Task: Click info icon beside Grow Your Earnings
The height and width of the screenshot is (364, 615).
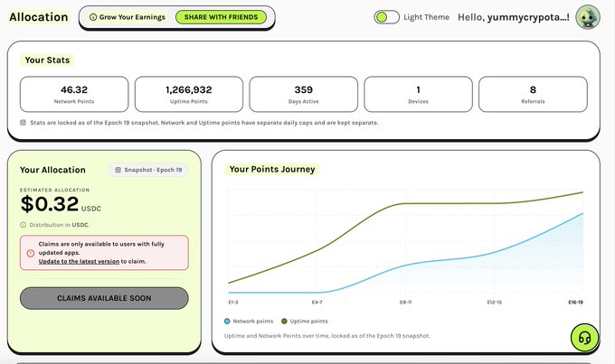Action: [x=93, y=17]
